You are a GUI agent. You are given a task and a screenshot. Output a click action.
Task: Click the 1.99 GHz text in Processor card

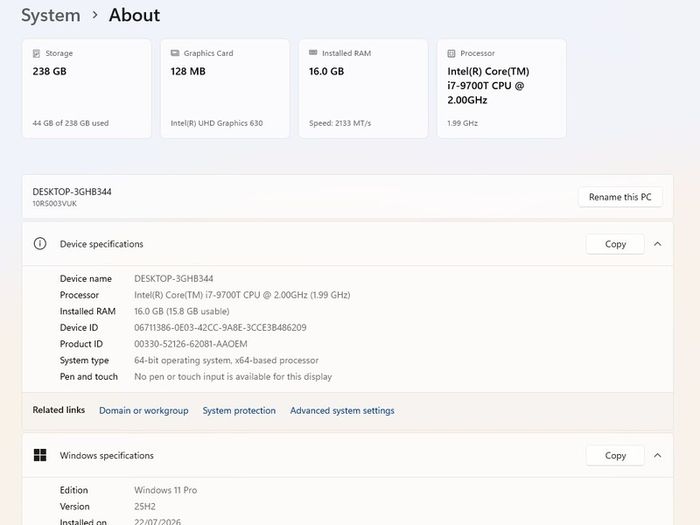(462, 123)
